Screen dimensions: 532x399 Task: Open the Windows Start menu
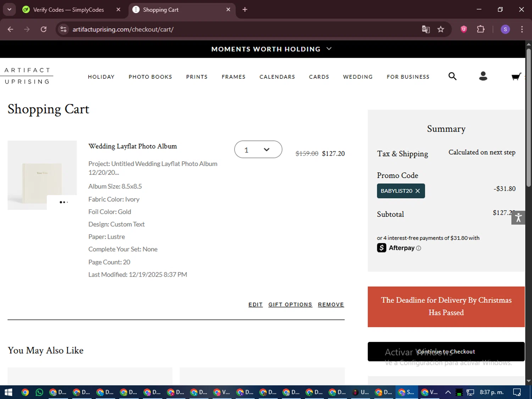[x=9, y=392]
